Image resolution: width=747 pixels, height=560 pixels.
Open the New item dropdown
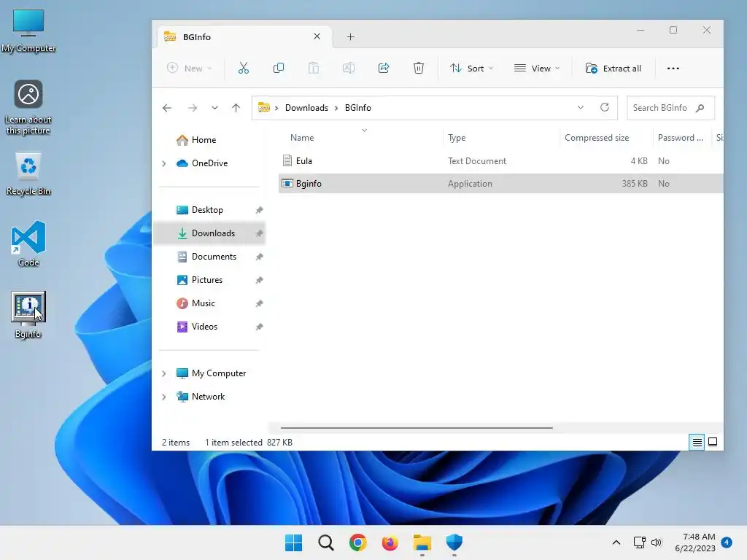190,68
